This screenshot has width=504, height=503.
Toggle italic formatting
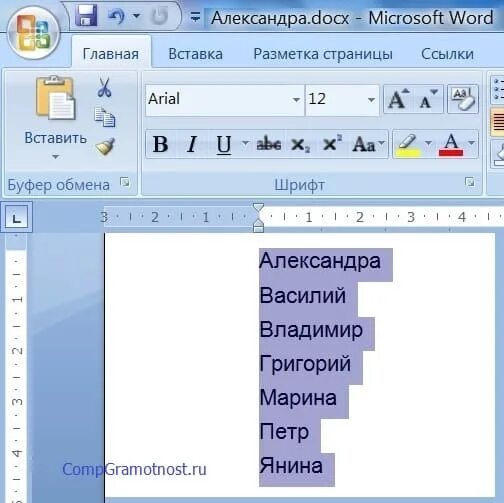(192, 144)
